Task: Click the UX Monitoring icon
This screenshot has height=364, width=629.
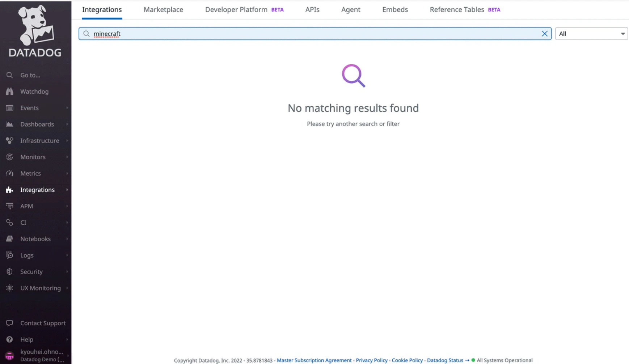Action: 9,288
